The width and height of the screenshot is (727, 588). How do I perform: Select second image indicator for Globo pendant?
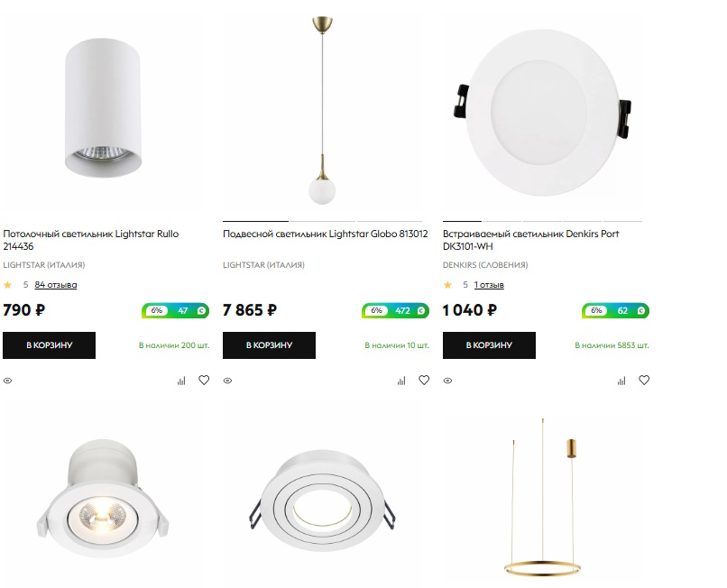(x=323, y=221)
